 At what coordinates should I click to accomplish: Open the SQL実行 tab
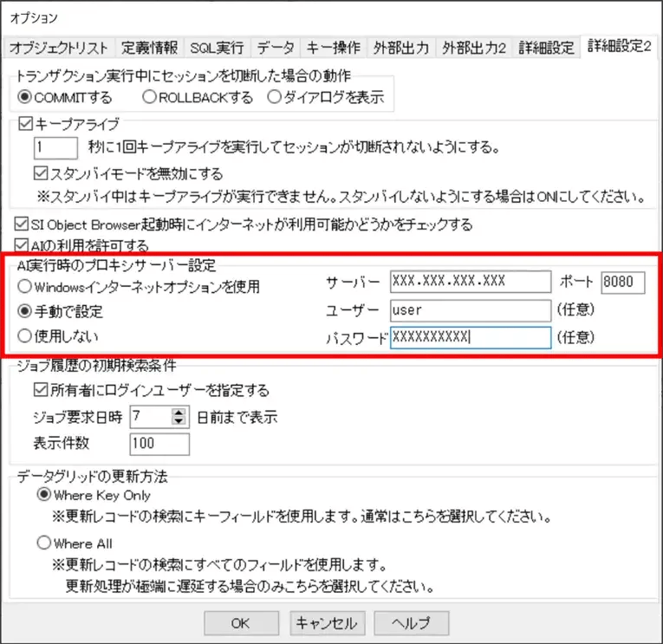pyautogui.click(x=217, y=48)
